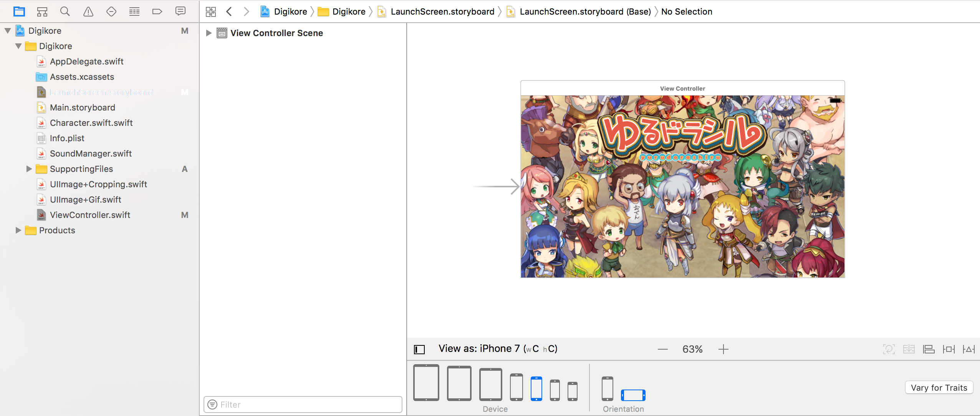
Task: Click the Embed In Stack icon
Action: (x=909, y=349)
